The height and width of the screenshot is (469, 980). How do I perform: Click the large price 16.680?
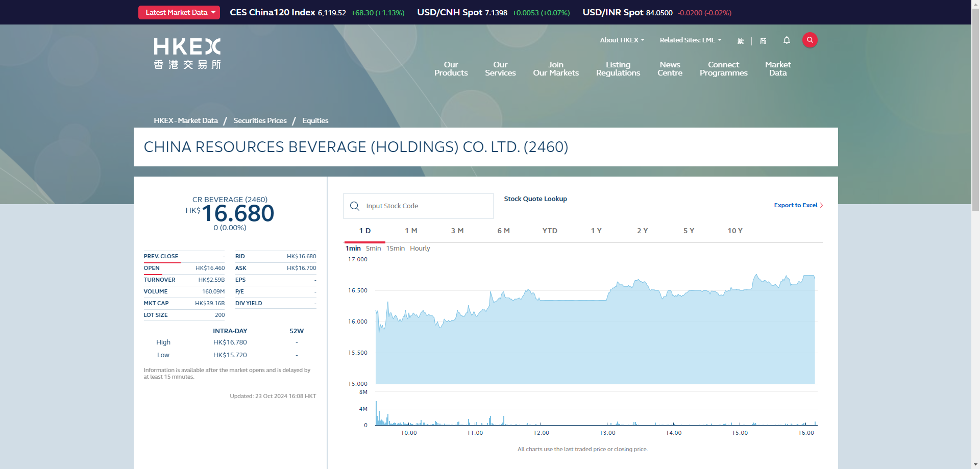pos(238,213)
